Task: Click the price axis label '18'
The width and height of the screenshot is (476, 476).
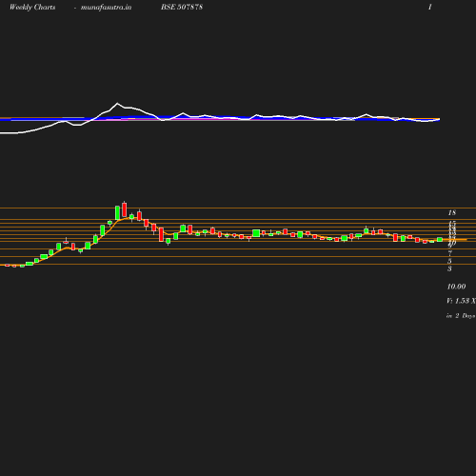Action: coord(452,212)
